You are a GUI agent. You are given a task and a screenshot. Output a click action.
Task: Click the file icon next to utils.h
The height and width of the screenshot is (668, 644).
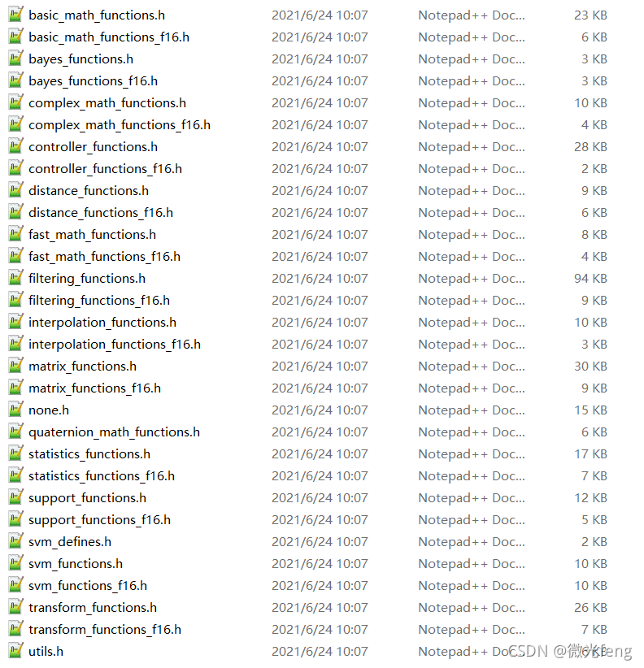[x=15, y=651]
